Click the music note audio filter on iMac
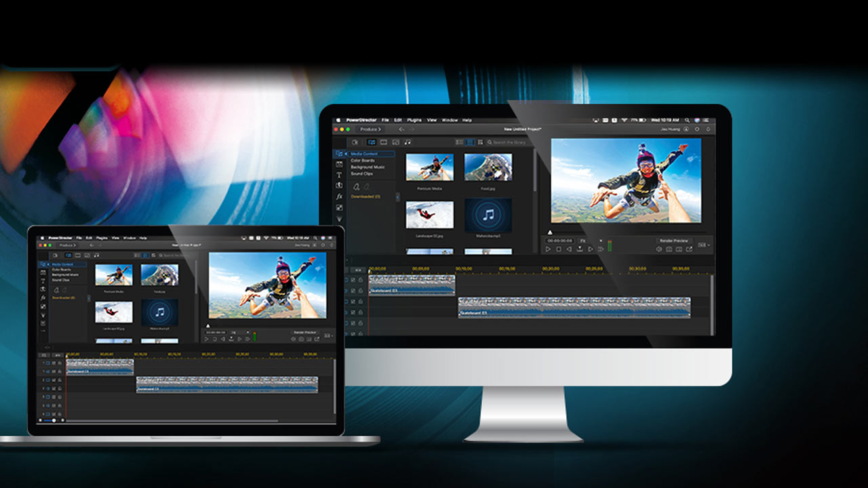This screenshot has width=868, height=488. (x=408, y=142)
